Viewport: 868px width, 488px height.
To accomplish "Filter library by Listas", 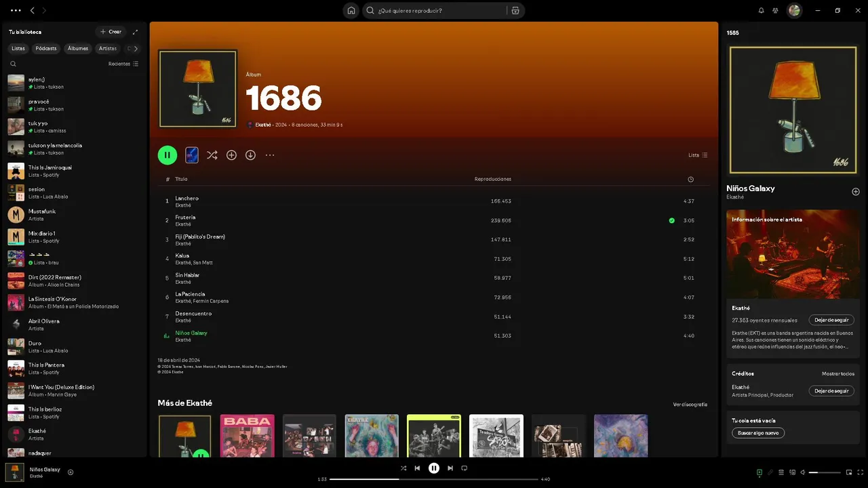I will pos(18,49).
